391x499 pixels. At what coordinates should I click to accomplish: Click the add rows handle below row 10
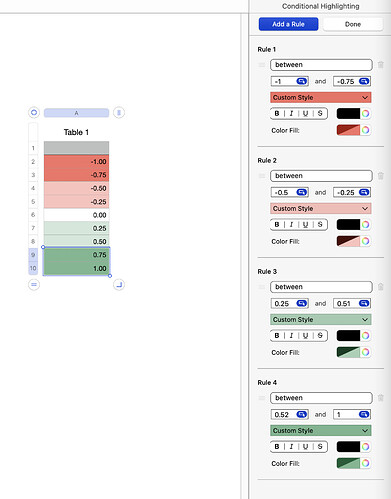point(34,285)
